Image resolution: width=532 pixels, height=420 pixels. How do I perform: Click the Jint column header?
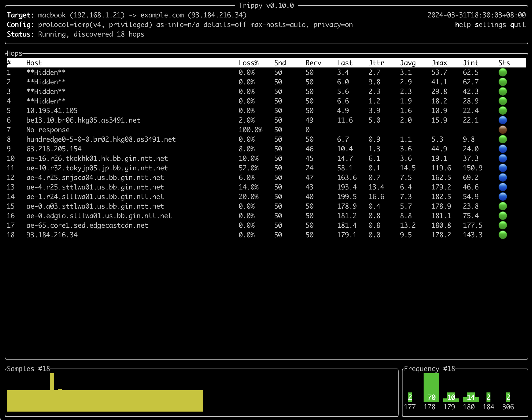[470, 63]
